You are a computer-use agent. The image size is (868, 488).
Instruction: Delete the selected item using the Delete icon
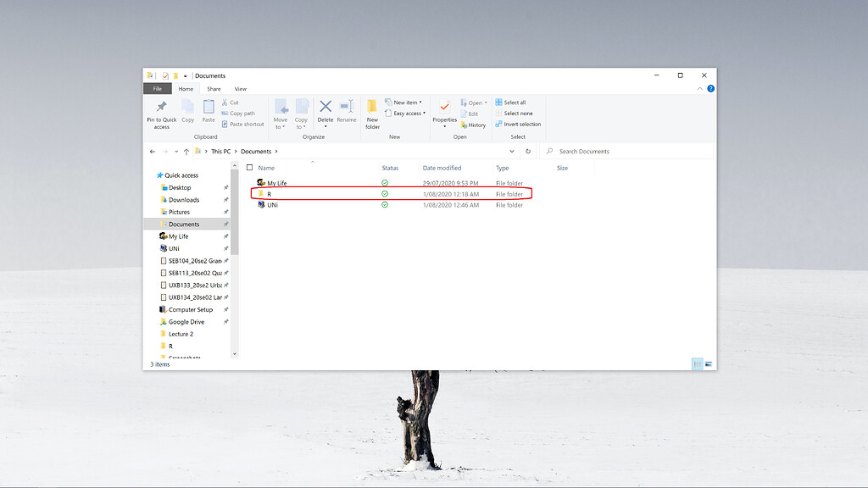pos(324,108)
